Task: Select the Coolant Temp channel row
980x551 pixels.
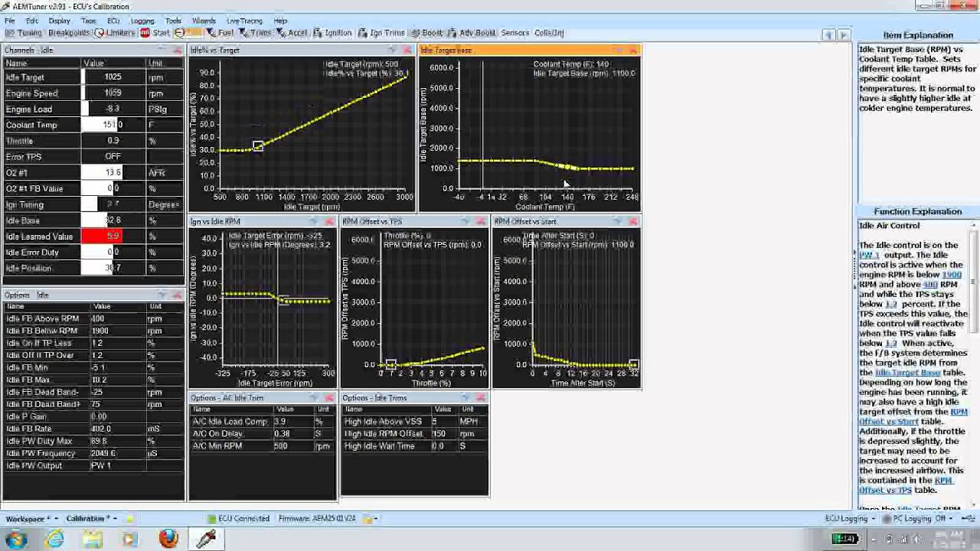Action: pos(93,125)
